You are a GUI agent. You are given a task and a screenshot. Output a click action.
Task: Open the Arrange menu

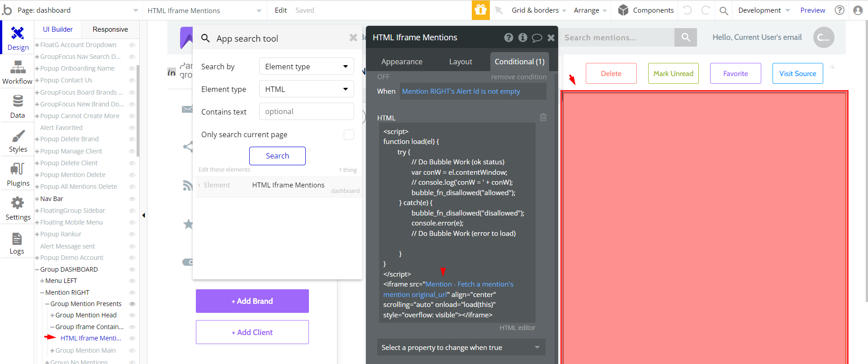coord(590,10)
